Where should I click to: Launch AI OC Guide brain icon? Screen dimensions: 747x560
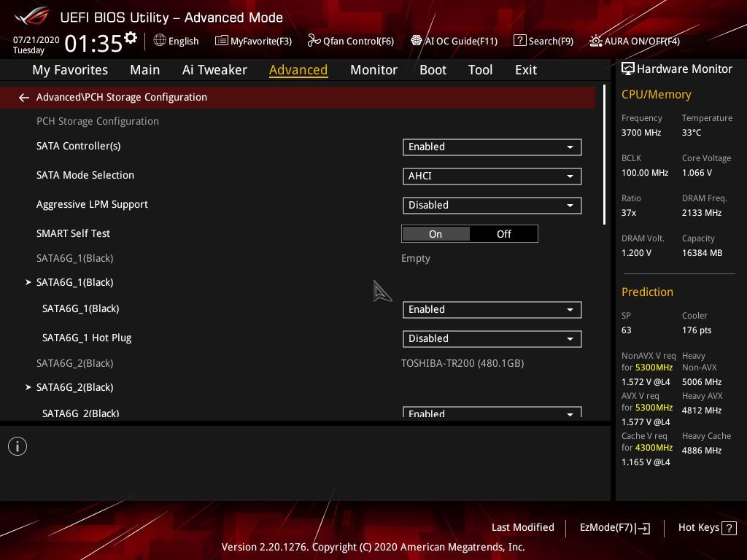tap(417, 41)
